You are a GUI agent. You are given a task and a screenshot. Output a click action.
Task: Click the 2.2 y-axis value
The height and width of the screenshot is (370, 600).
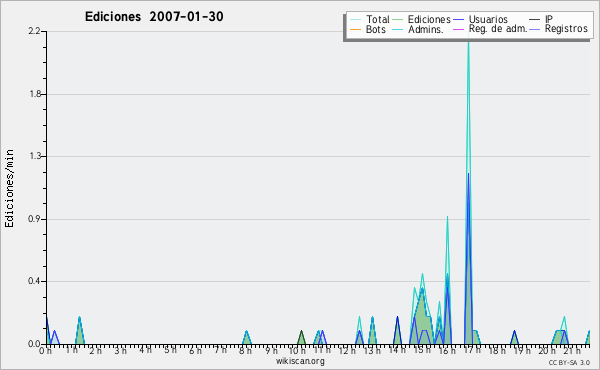click(x=34, y=31)
